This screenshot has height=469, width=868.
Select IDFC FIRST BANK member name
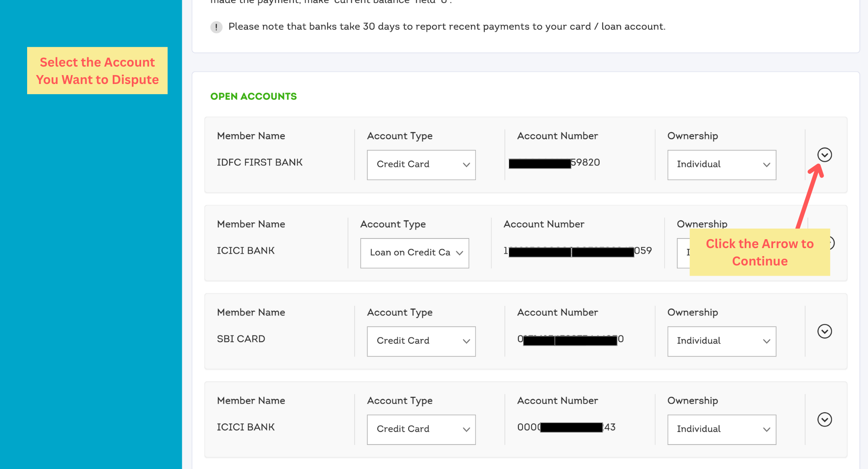pos(259,162)
